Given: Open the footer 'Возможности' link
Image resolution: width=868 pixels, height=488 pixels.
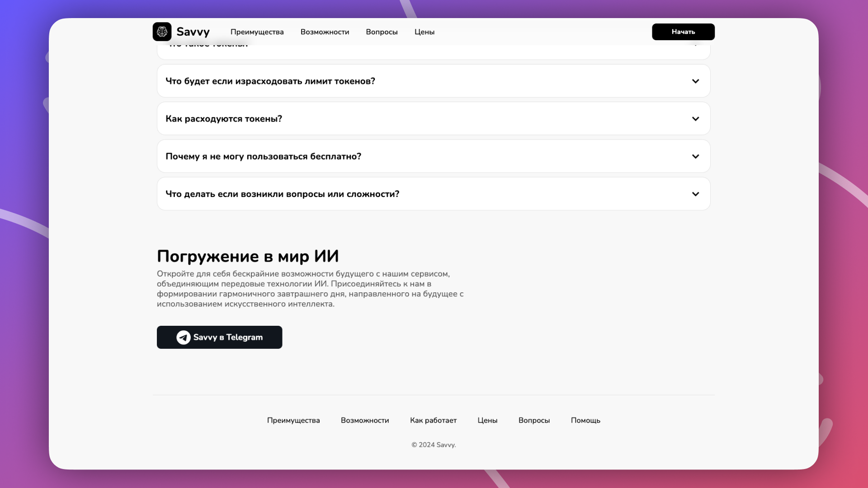Looking at the screenshot, I should tap(364, 420).
